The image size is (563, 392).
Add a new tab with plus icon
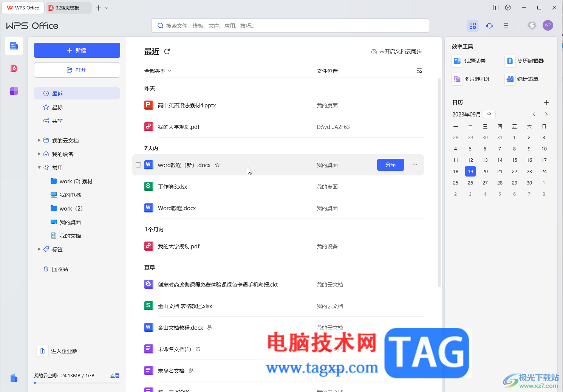click(99, 8)
